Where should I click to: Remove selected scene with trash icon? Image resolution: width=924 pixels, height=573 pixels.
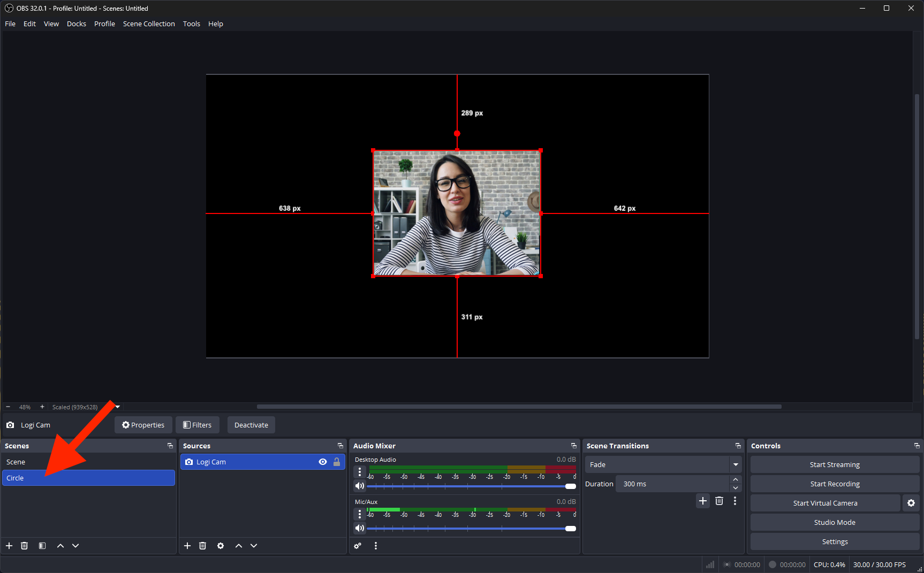coord(24,546)
